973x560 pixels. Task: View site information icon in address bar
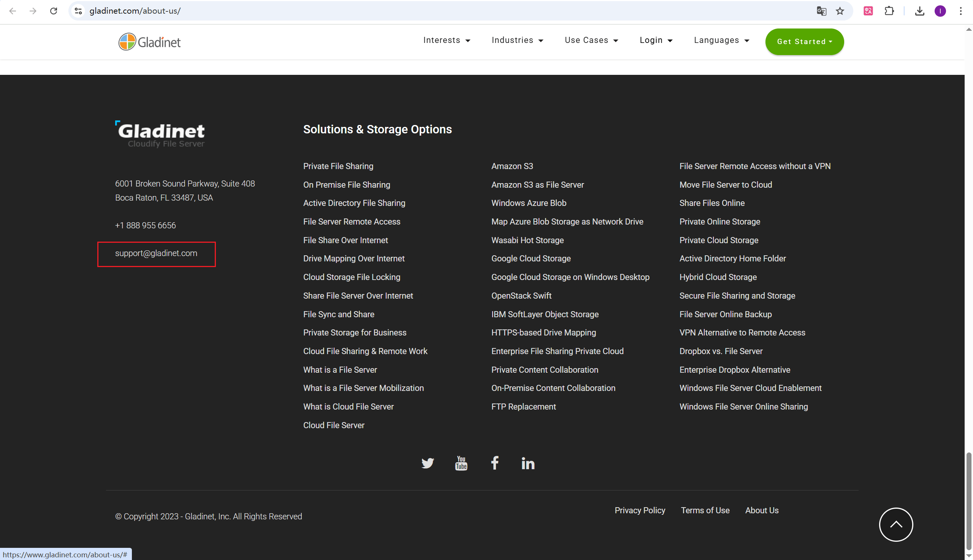[x=79, y=11]
